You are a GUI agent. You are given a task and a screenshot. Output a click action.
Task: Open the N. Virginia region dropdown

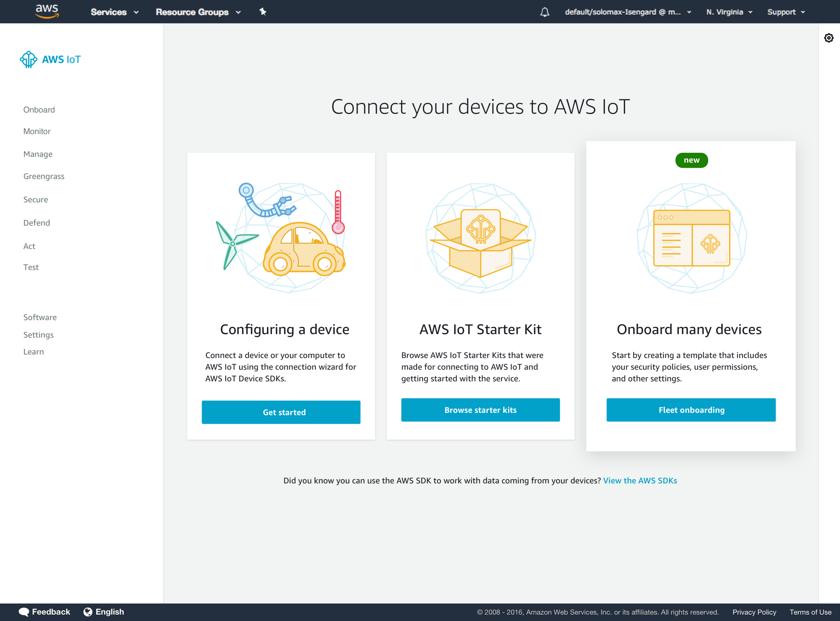pos(729,12)
